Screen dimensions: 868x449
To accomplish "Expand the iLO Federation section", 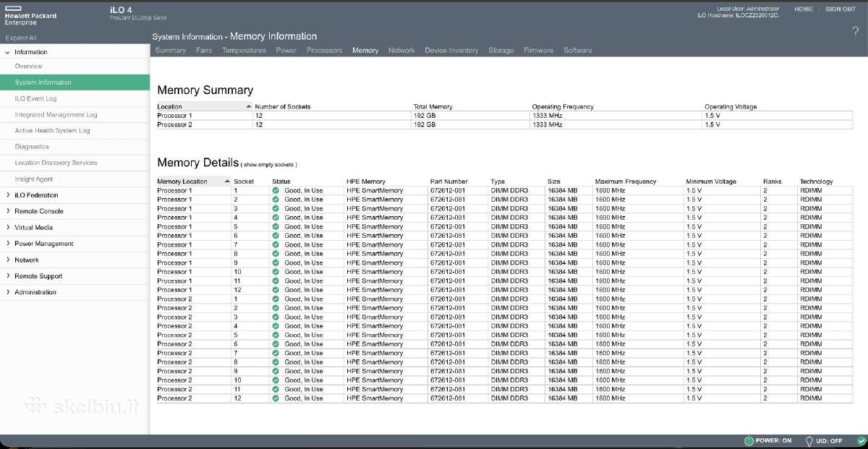I will tap(7, 195).
